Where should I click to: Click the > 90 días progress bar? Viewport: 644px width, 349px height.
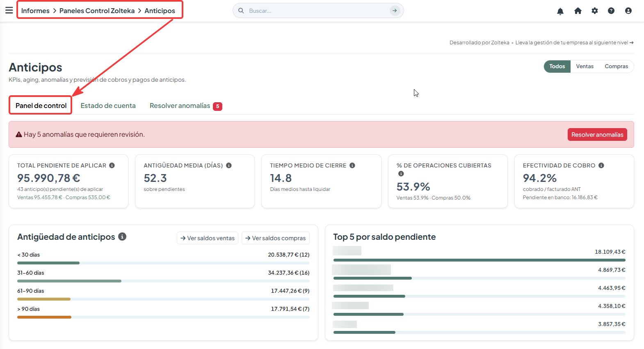click(163, 317)
